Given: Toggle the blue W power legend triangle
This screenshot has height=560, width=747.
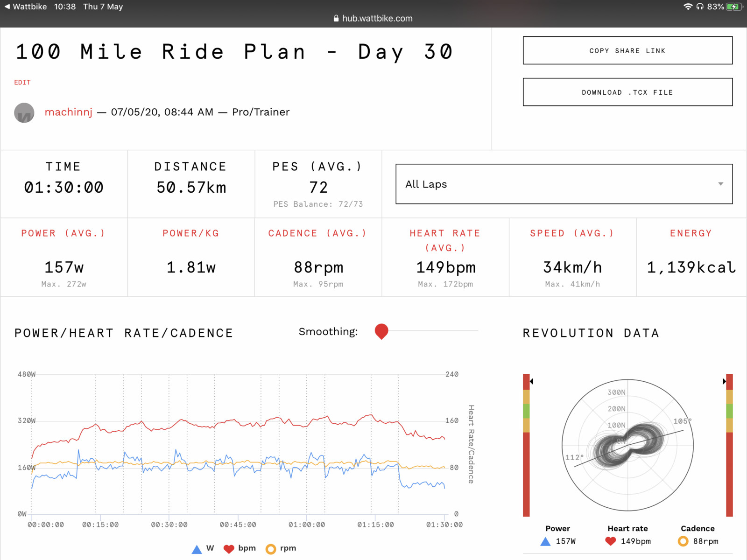Looking at the screenshot, I should 197,549.
